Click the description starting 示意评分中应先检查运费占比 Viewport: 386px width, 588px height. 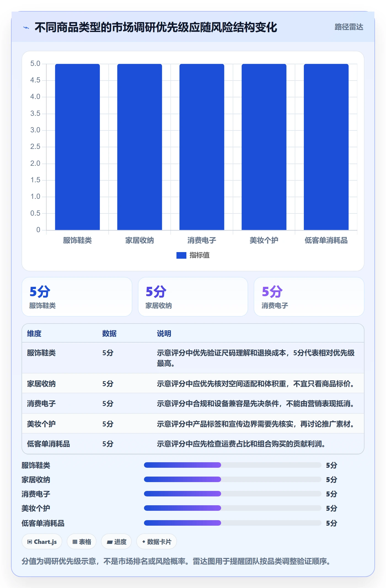pos(242,444)
